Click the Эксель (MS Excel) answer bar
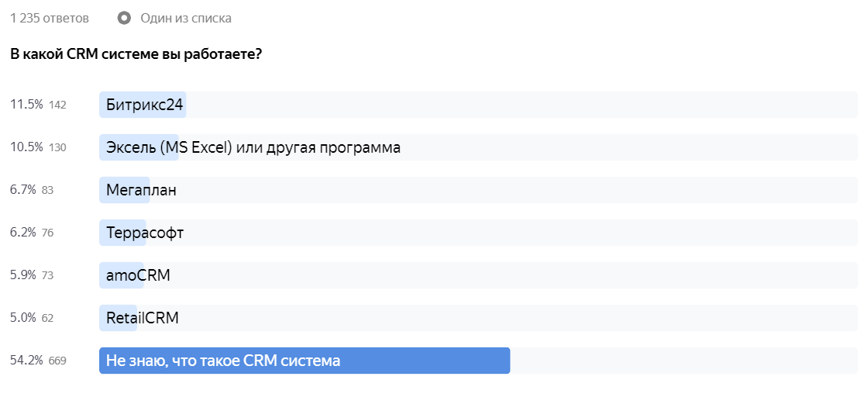The image size is (868, 404). pyautogui.click(x=478, y=147)
